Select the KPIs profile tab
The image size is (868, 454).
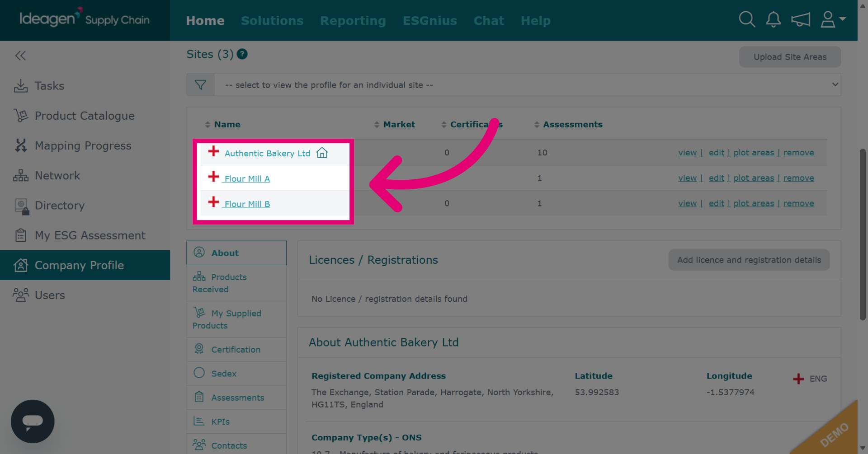pos(236,421)
